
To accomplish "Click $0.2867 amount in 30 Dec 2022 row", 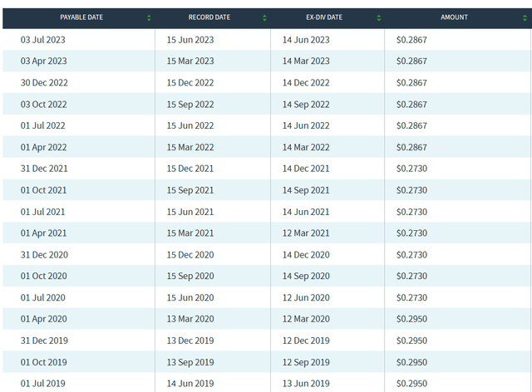I will coord(411,83).
